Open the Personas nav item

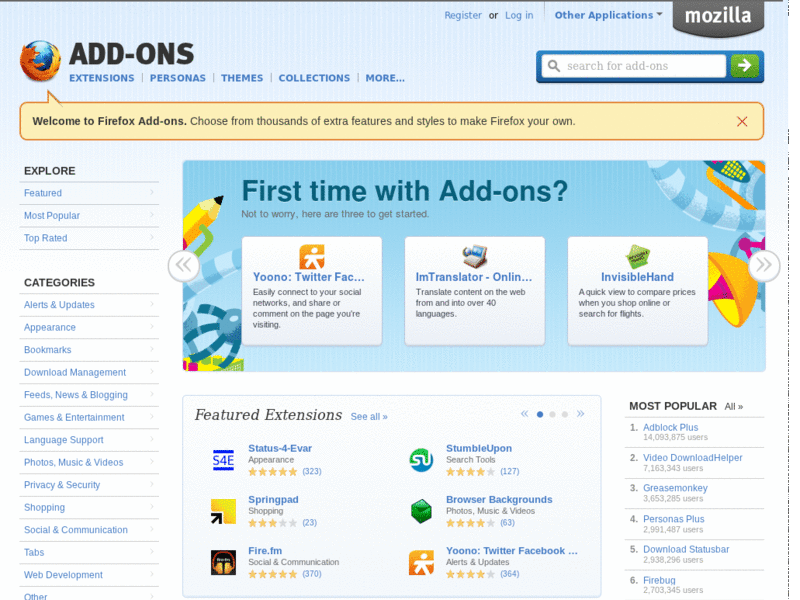(178, 78)
